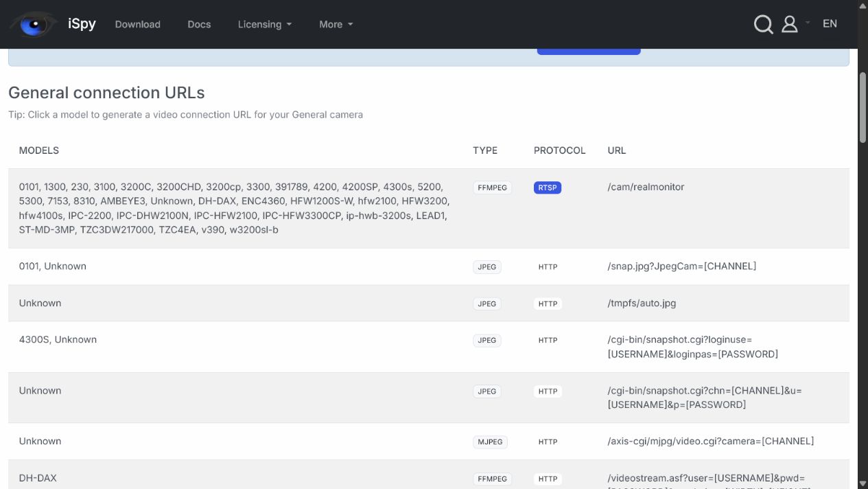Click the TYPE column header
The width and height of the screenshot is (868, 489).
(x=485, y=150)
